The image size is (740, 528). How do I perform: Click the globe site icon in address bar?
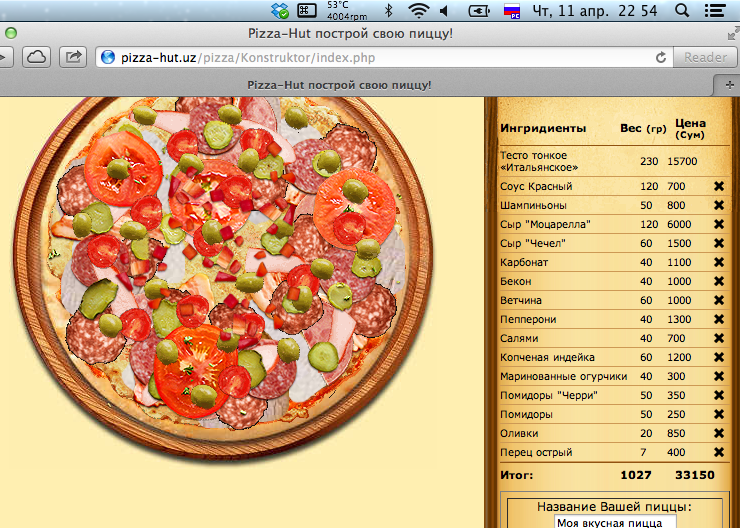108,58
